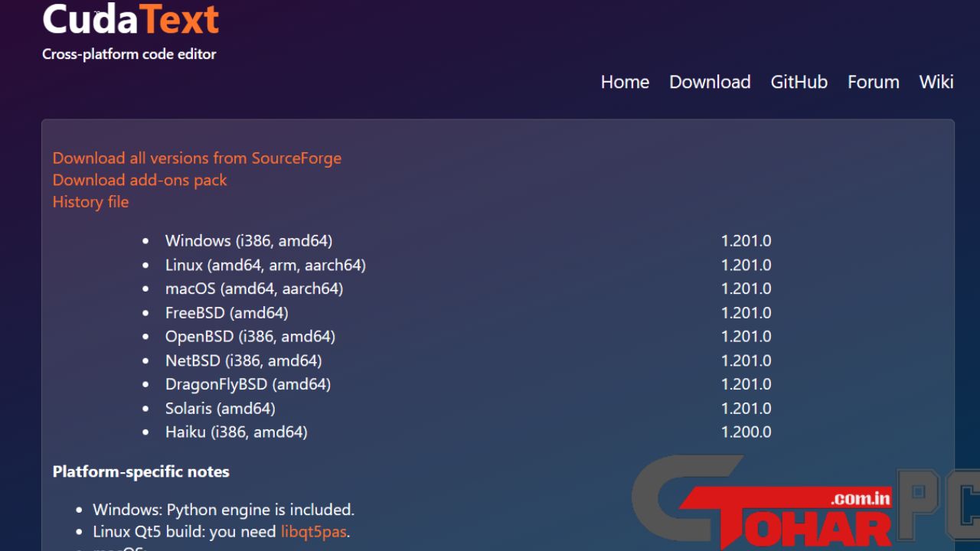Select the Linux (amd64, arm, aarch64) entry

point(266,266)
